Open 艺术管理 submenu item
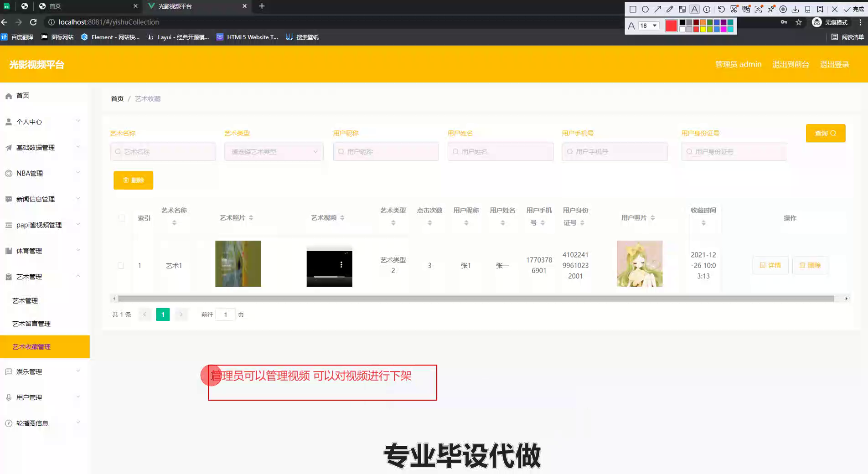Viewport: 868px width, 474px height. [45, 301]
